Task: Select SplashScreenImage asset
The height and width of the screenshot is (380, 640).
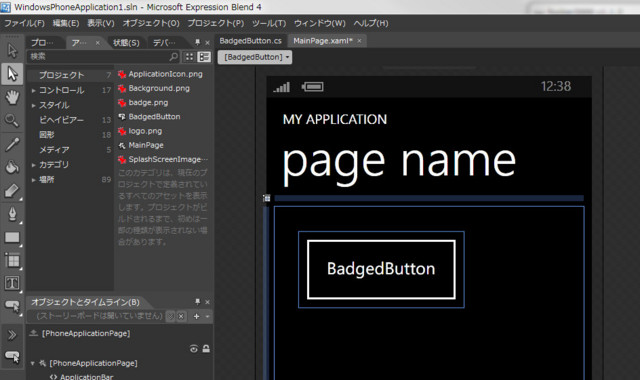Action: tap(163, 160)
